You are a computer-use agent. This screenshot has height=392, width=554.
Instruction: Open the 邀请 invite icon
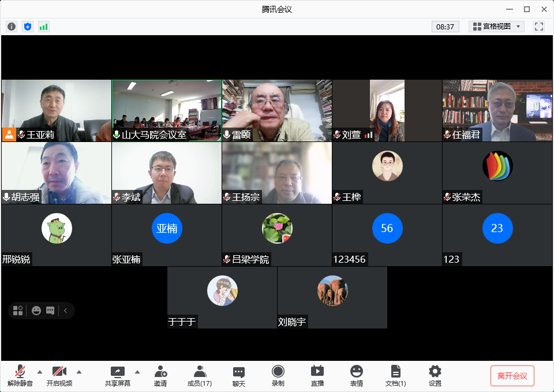[160, 375]
